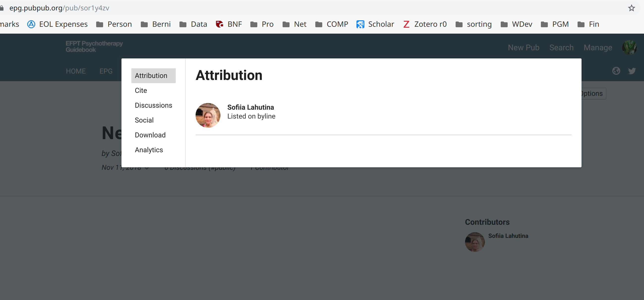Navigate to HOME in the site menu

pyautogui.click(x=76, y=71)
